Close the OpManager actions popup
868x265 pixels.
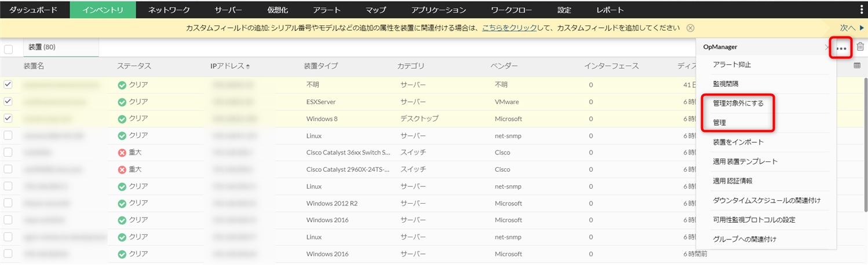(x=827, y=47)
